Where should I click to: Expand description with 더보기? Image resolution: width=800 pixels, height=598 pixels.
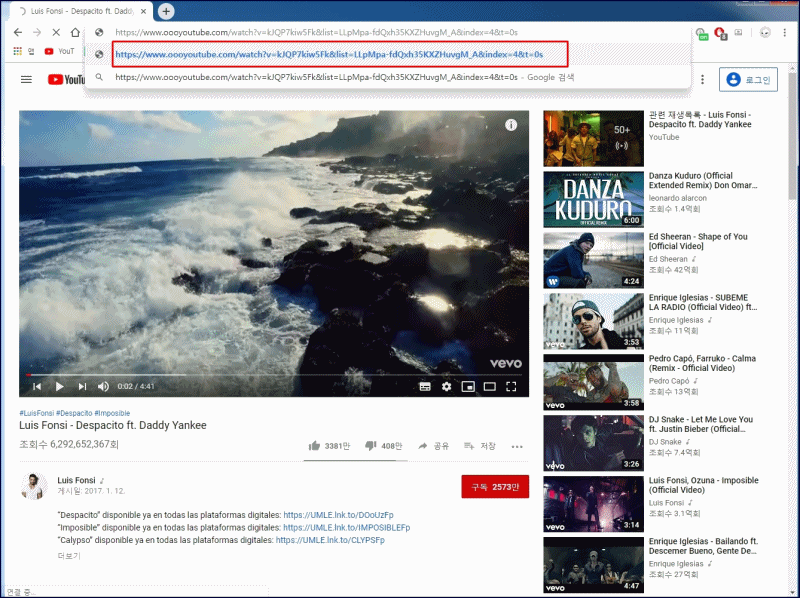(69, 556)
